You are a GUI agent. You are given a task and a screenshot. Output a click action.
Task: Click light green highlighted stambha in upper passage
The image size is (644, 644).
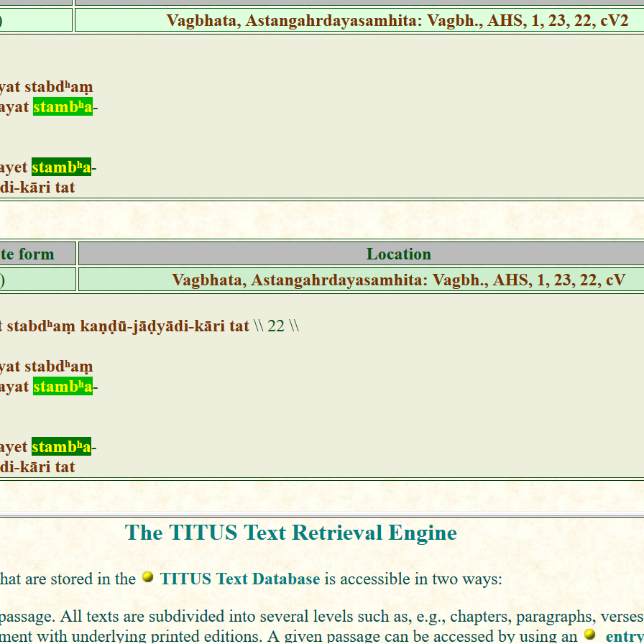[63, 107]
